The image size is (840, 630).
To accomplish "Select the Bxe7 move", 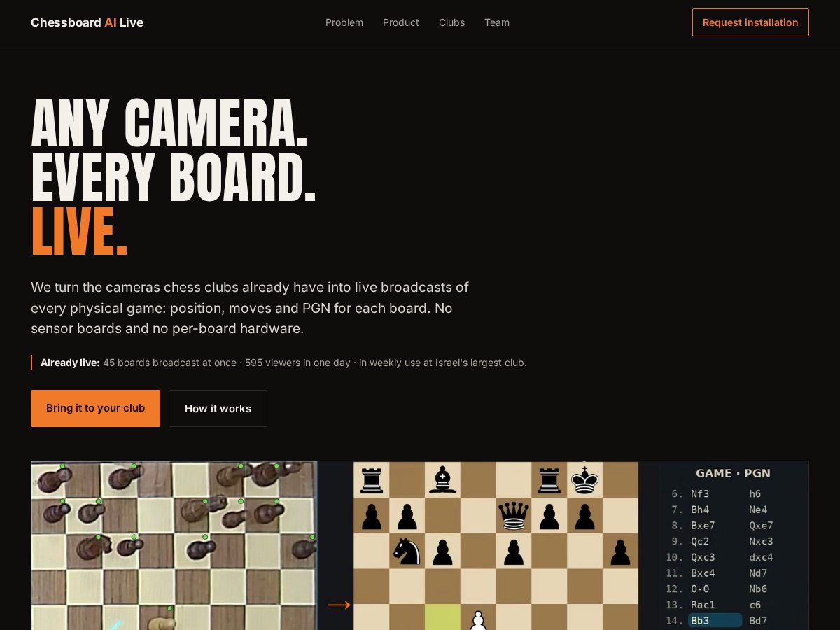I will [x=703, y=526].
